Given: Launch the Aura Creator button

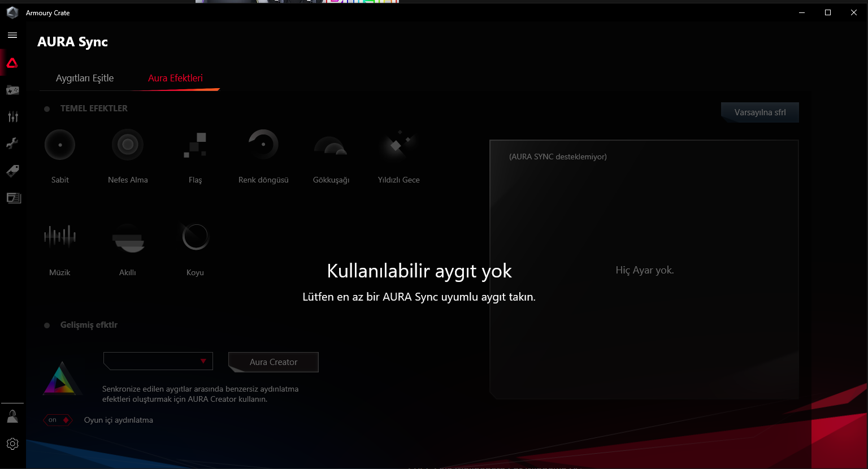Looking at the screenshot, I should [274, 362].
